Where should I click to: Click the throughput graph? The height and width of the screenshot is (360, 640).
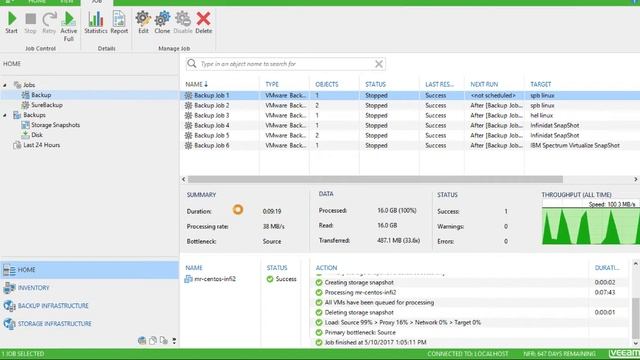click(591, 222)
